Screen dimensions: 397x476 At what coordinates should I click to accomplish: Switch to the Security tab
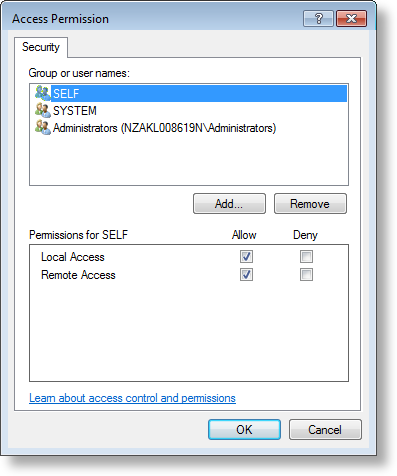click(x=41, y=47)
